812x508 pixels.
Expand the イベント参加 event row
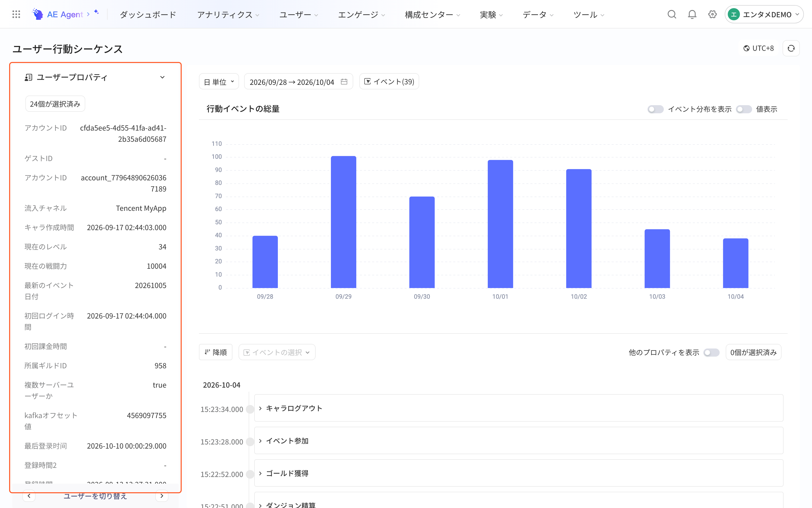coord(519,440)
